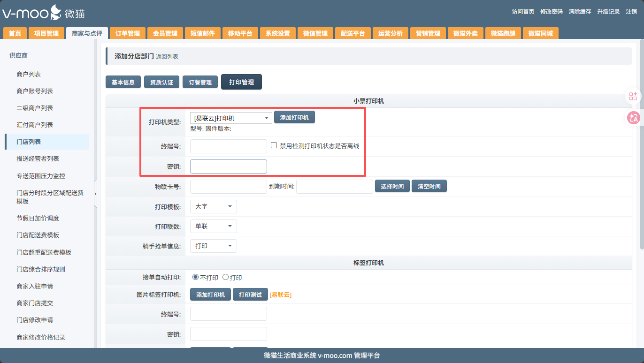Open the 打印机类型 dropdown

click(230, 118)
